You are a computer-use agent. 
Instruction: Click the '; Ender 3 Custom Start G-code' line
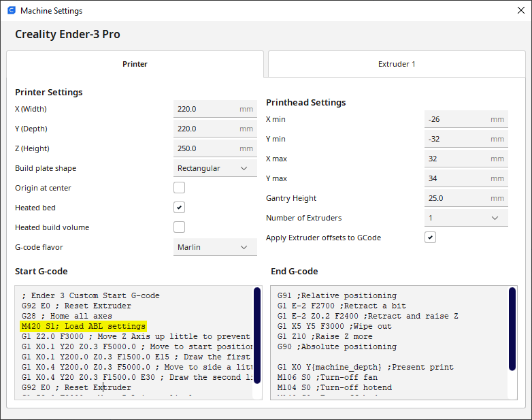90,295
